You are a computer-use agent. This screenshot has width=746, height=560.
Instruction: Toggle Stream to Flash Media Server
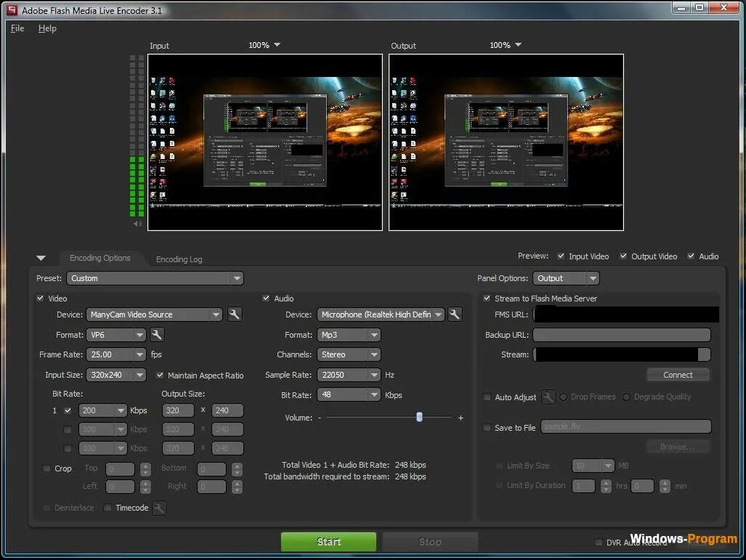coord(487,299)
